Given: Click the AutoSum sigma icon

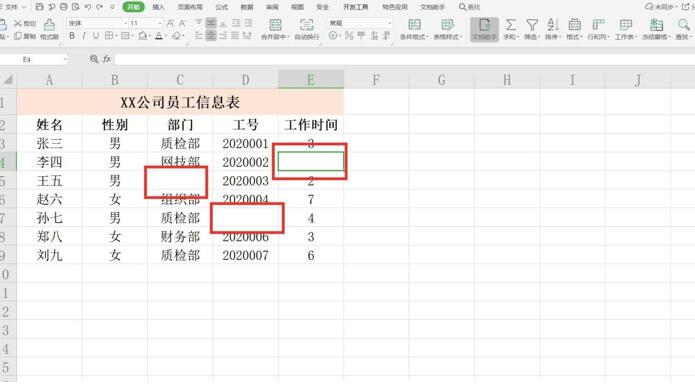Looking at the screenshot, I should pos(511,25).
